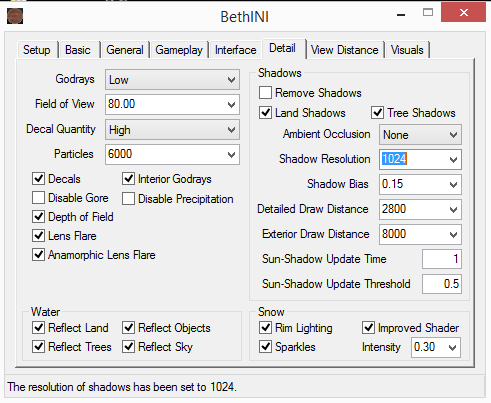
Task: Check the Disable Precipitation checkbox
Action: [x=128, y=198]
